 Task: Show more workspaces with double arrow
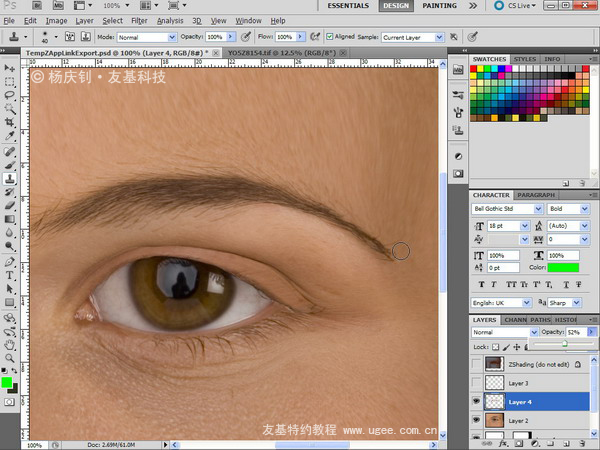click(473, 5)
